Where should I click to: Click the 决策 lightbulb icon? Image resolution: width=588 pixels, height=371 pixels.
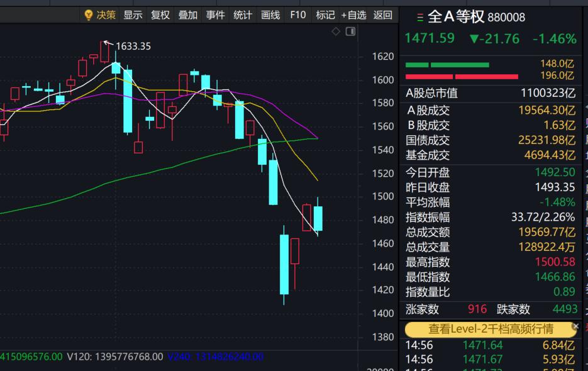(89, 15)
